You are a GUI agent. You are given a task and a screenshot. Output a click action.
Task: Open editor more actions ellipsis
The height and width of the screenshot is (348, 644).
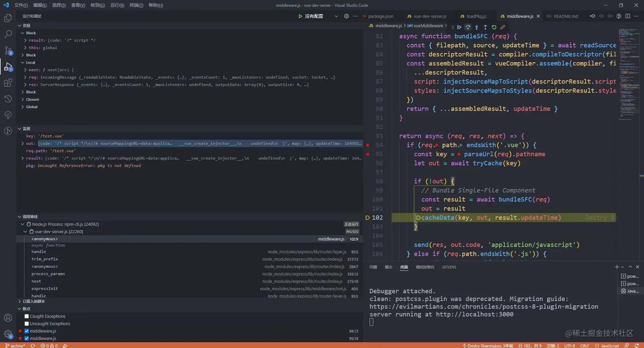[636, 16]
